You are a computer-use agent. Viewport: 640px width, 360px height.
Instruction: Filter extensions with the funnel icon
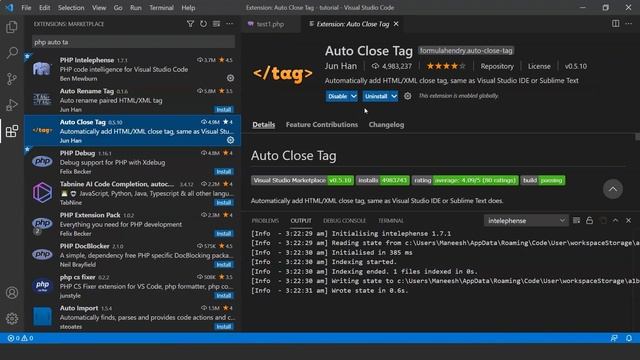coord(190,24)
